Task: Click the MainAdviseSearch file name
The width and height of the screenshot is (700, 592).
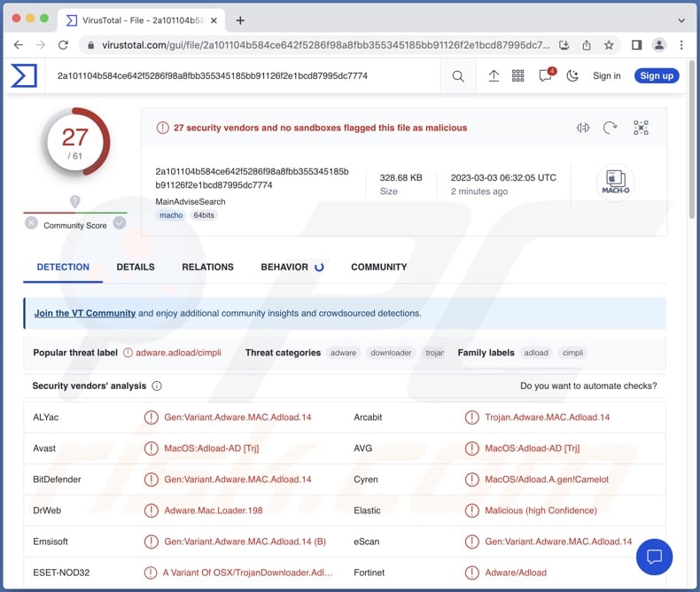Action: coord(191,202)
